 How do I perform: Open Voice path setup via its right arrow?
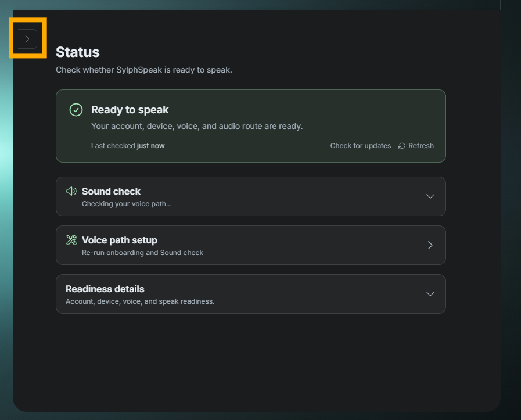430,245
